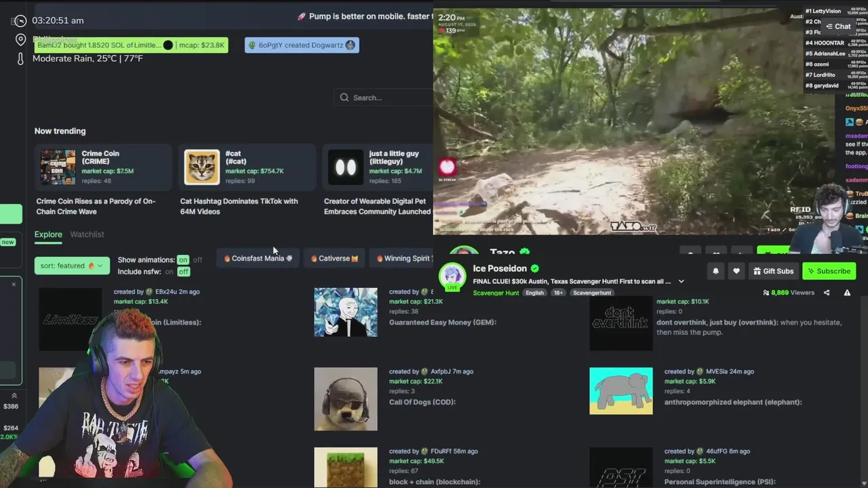Switch to the Explore tab

(x=48, y=235)
